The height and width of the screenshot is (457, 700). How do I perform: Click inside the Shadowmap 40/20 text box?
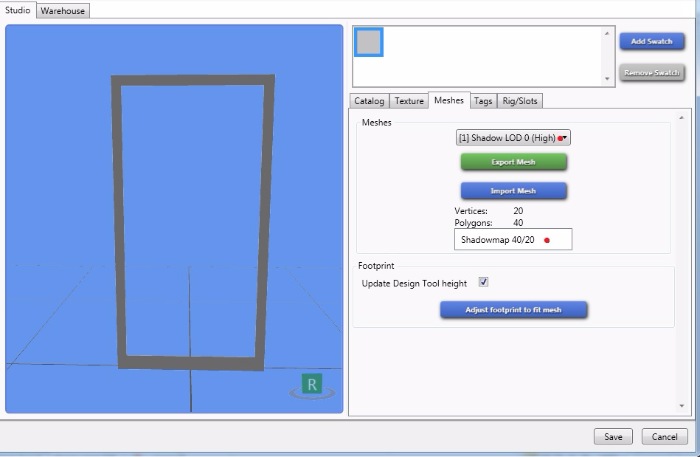(512, 240)
